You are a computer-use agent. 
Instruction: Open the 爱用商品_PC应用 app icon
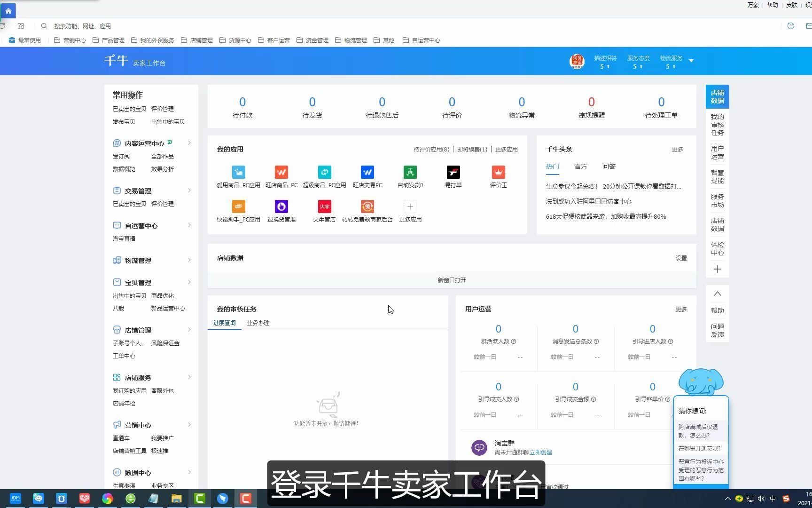point(239,172)
